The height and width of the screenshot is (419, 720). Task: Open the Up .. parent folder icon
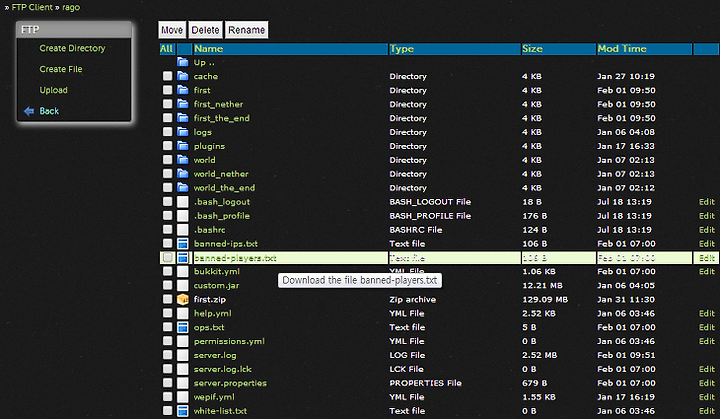coord(183,62)
